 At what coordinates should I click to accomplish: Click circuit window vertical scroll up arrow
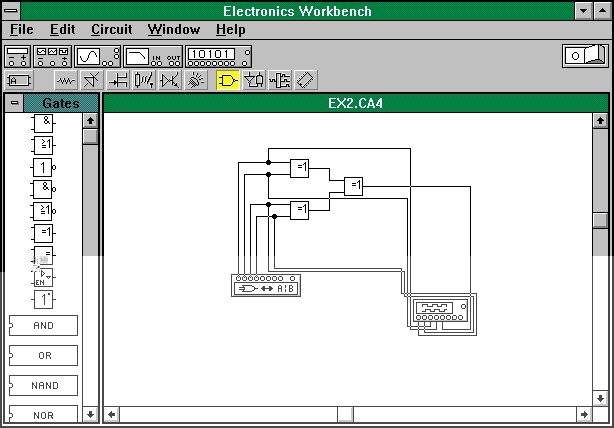pos(600,121)
